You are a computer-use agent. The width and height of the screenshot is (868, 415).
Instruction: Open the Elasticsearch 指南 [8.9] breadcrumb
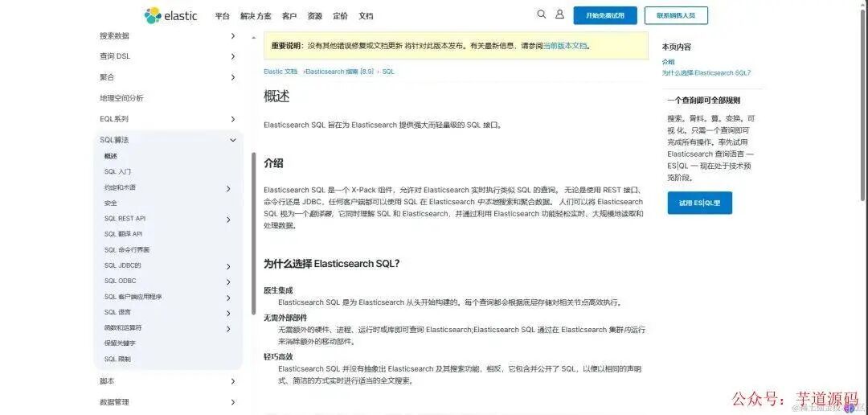coord(340,72)
